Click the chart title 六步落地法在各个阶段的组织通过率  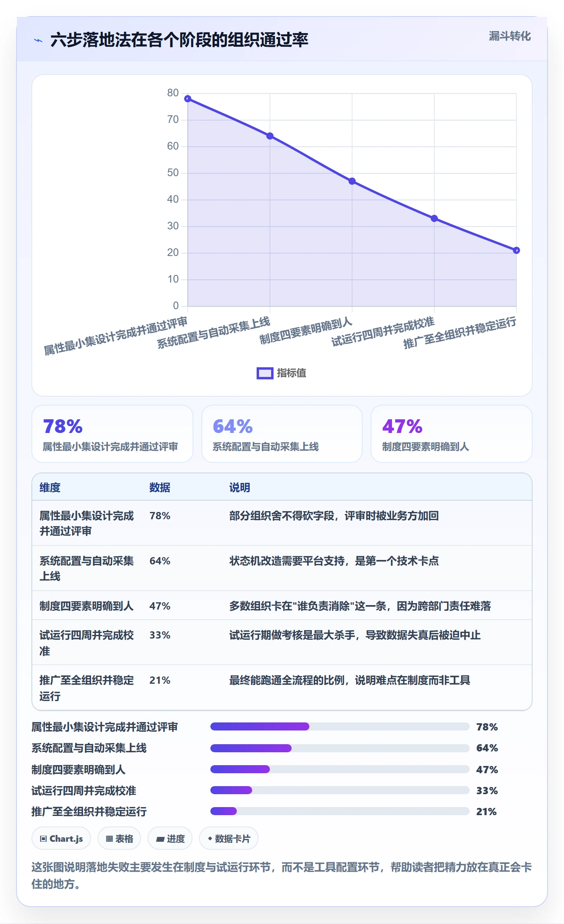click(x=179, y=40)
